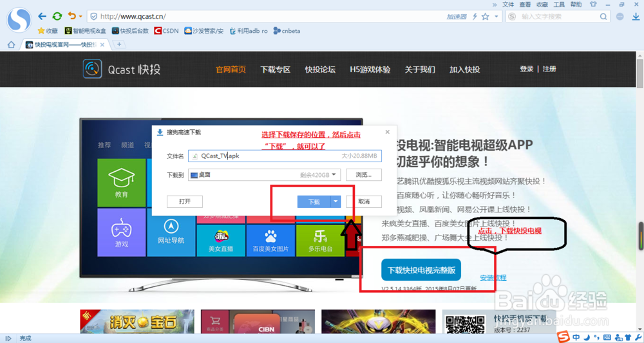Open the browser downloads arrow icon
The image size is (644, 343).
coord(636,17)
